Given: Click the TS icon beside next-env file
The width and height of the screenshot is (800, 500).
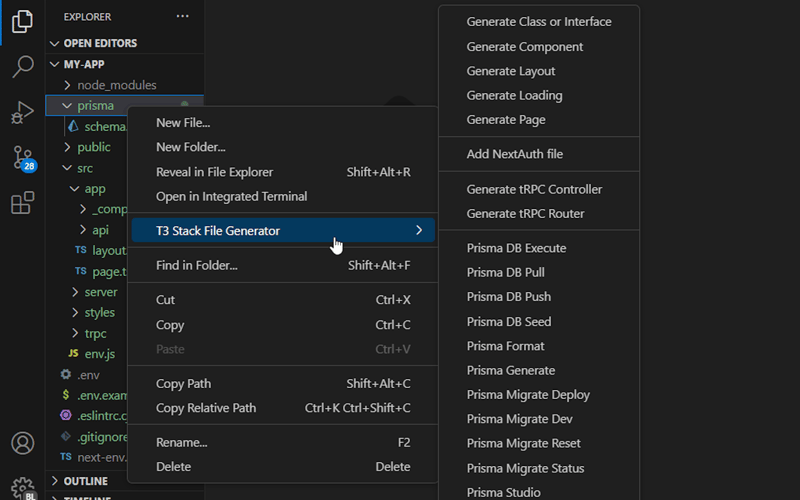Looking at the screenshot, I should [66, 457].
